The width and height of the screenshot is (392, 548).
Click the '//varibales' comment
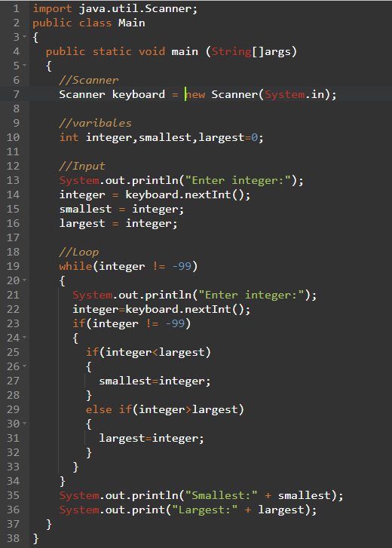[96, 124]
